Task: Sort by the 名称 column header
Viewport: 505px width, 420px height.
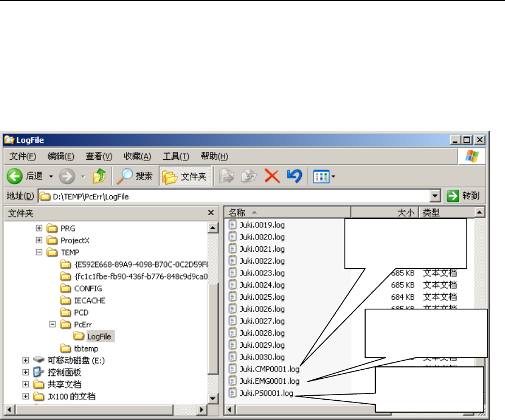Action: click(x=287, y=213)
